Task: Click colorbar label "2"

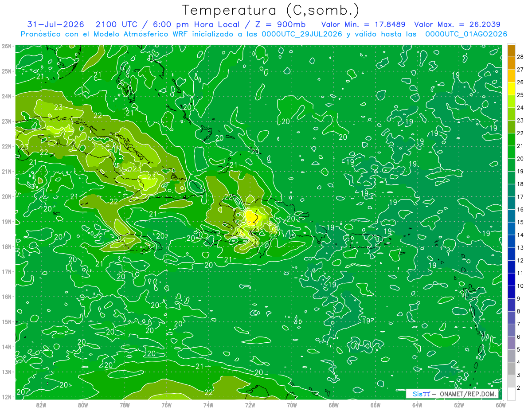Action: click(519, 388)
